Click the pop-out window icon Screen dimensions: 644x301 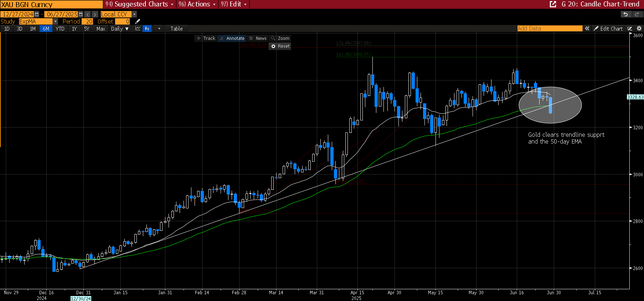[553, 4]
